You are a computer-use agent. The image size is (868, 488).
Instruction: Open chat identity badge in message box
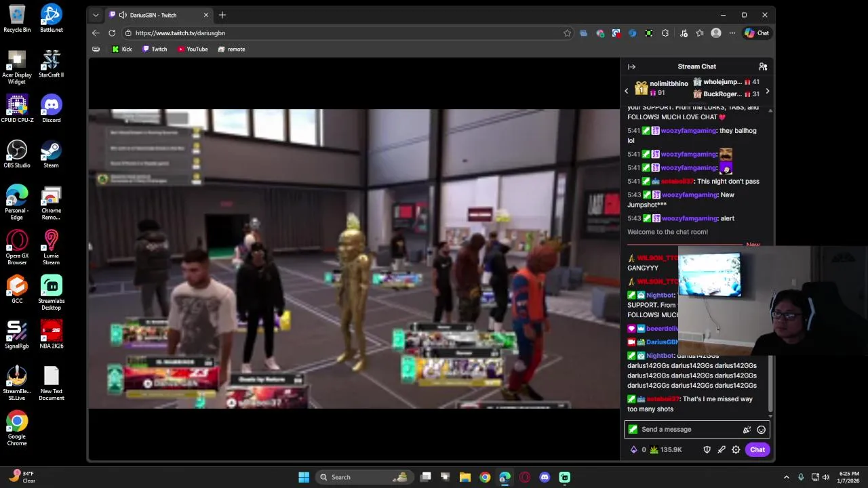point(633,429)
